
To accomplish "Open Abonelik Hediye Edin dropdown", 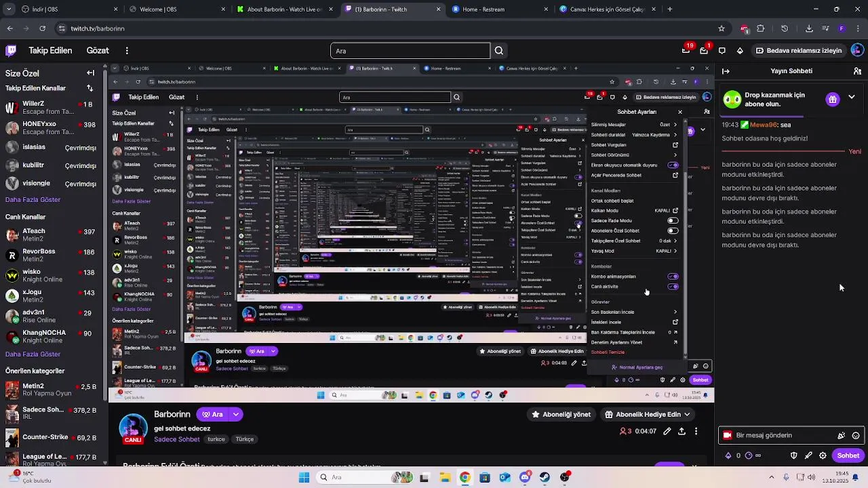I will click(648, 414).
